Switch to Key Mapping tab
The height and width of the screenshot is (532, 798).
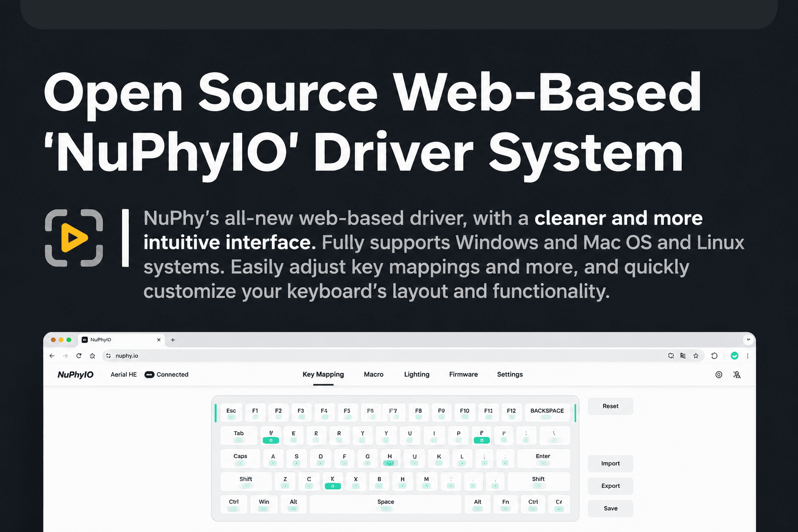[x=323, y=375]
